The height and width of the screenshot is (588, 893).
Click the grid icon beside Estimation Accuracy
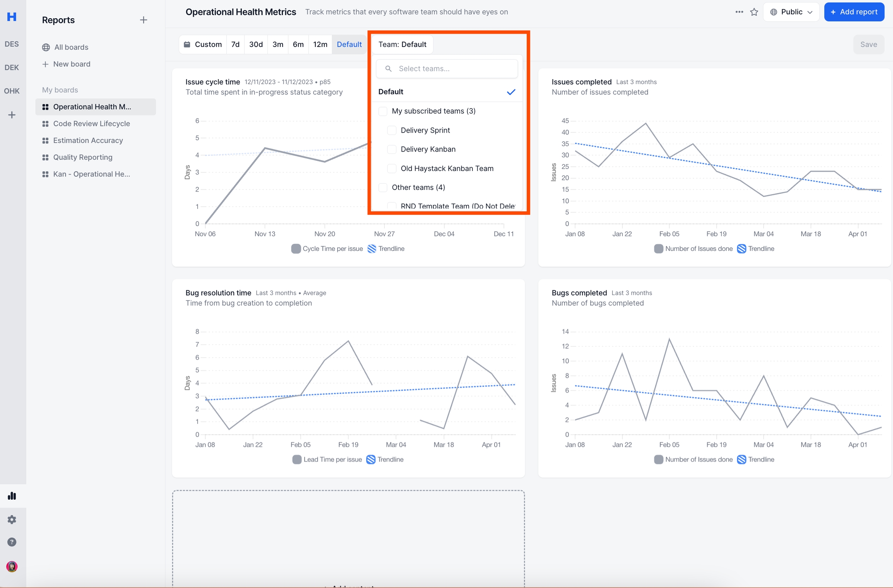[45, 140]
